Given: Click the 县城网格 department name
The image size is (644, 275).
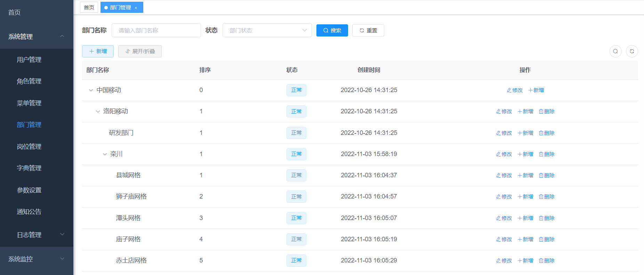Looking at the screenshot, I should point(128,175).
